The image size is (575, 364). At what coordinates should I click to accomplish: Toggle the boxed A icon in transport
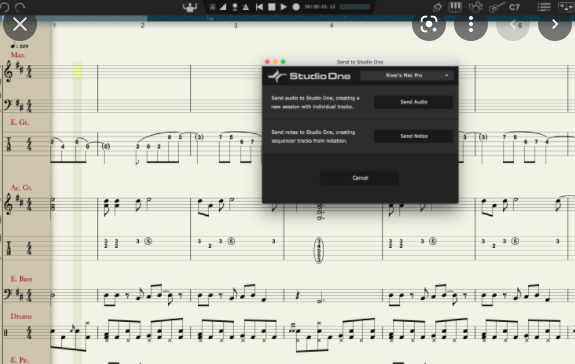(212, 7)
